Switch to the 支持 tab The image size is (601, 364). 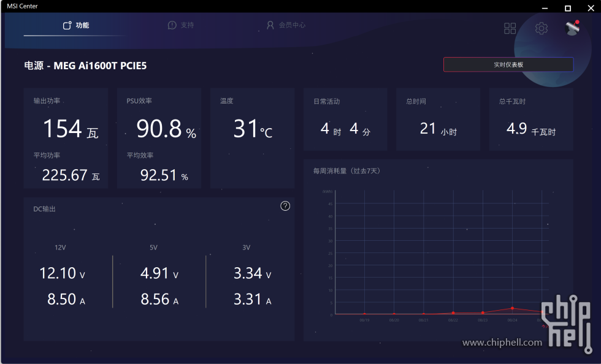point(181,25)
